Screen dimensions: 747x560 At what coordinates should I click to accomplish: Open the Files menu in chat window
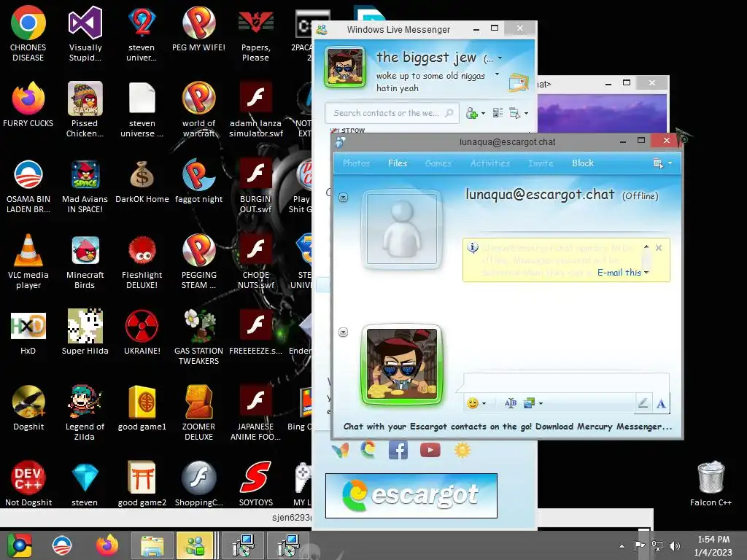click(x=398, y=163)
